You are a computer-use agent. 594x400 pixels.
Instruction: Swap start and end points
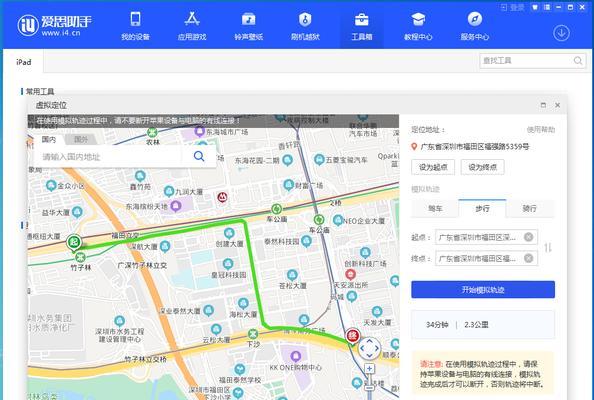click(548, 248)
